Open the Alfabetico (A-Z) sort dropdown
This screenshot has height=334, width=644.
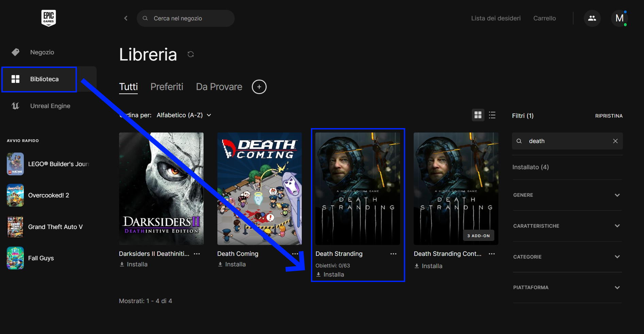(x=184, y=115)
